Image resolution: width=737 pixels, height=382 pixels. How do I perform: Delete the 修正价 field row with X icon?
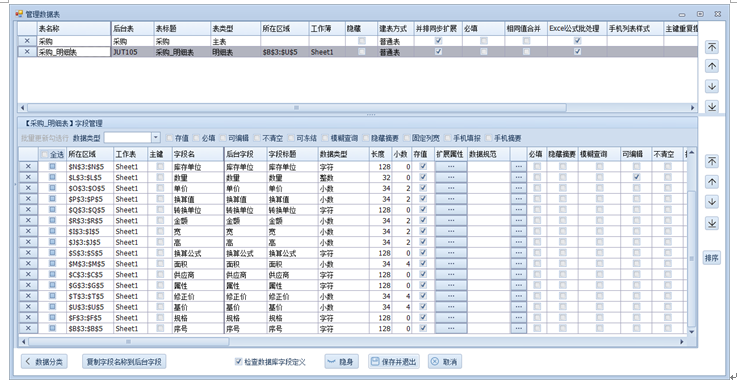28,296
